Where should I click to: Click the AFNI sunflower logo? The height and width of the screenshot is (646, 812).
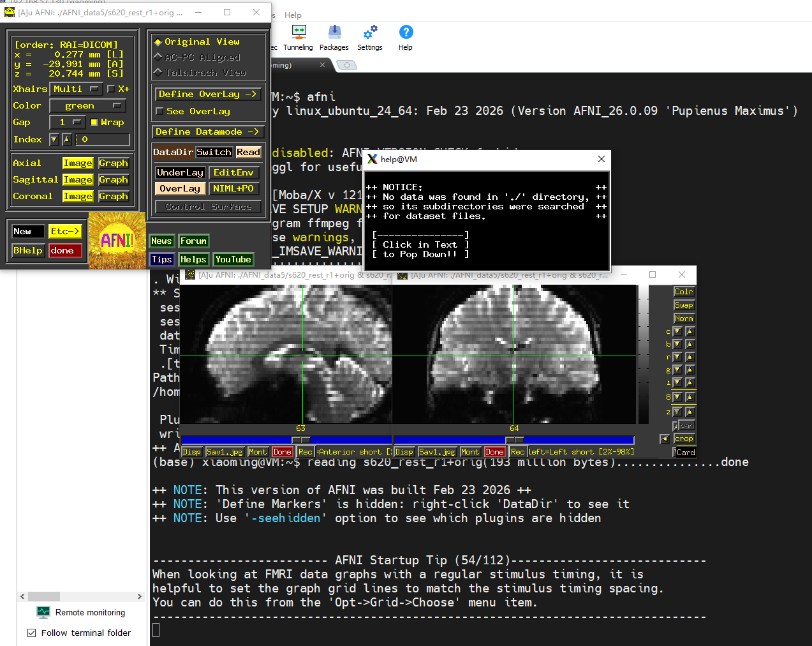[117, 241]
